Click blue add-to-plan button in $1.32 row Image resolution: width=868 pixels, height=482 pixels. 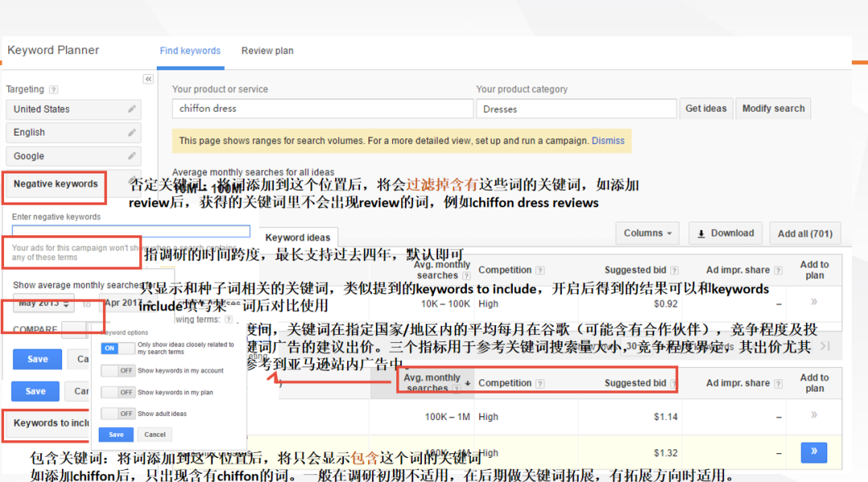tap(813, 452)
